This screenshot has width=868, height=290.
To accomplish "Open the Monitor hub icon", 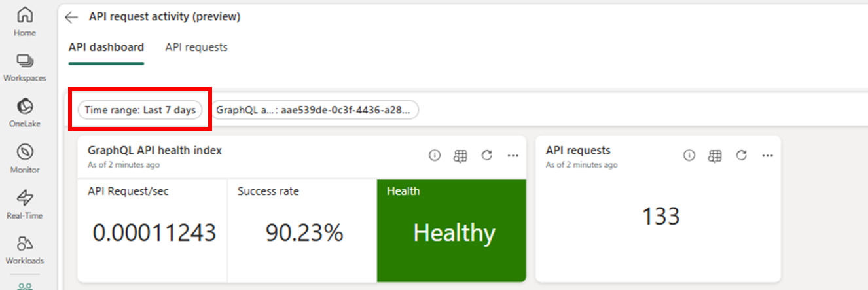I will [25, 158].
